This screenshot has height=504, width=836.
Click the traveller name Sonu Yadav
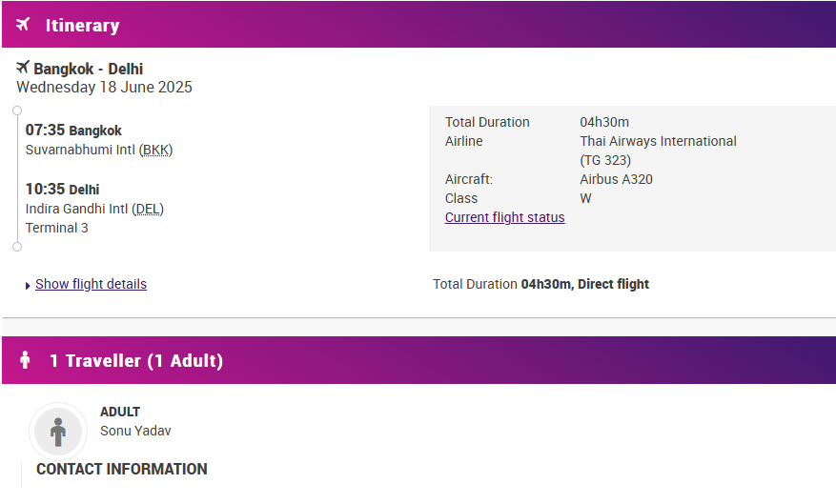tap(135, 431)
